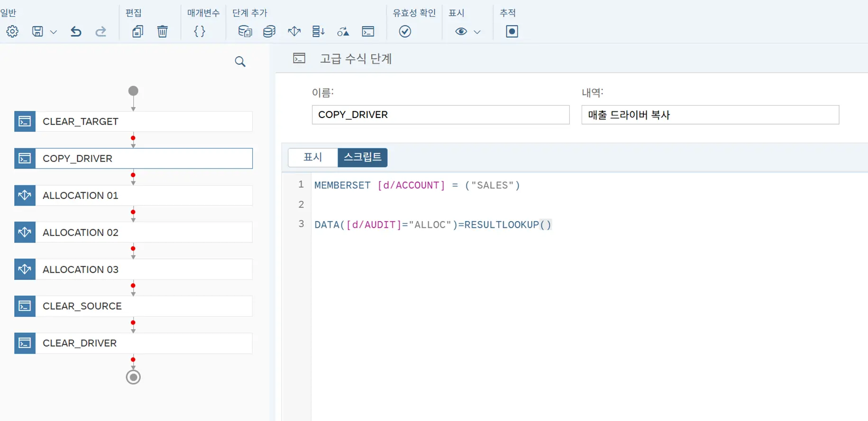The width and height of the screenshot is (868, 421).
Task: Click the 내역 description input field
Action: pos(710,115)
